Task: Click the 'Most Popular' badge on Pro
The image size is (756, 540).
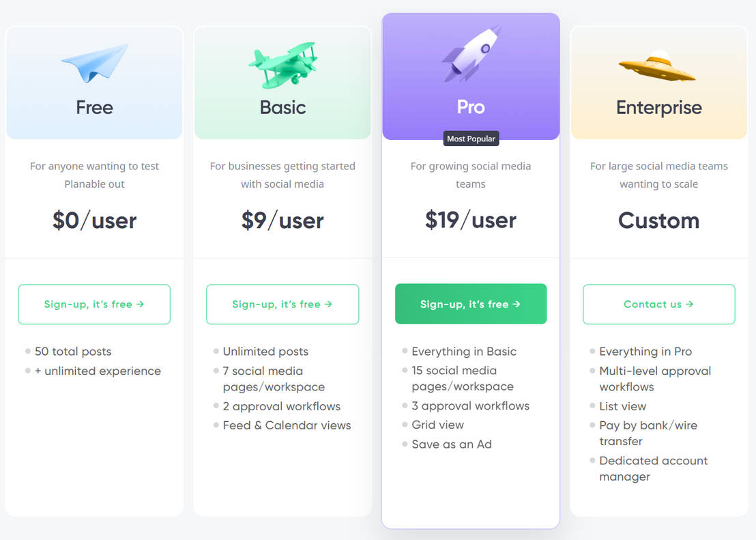Action: 471,138
